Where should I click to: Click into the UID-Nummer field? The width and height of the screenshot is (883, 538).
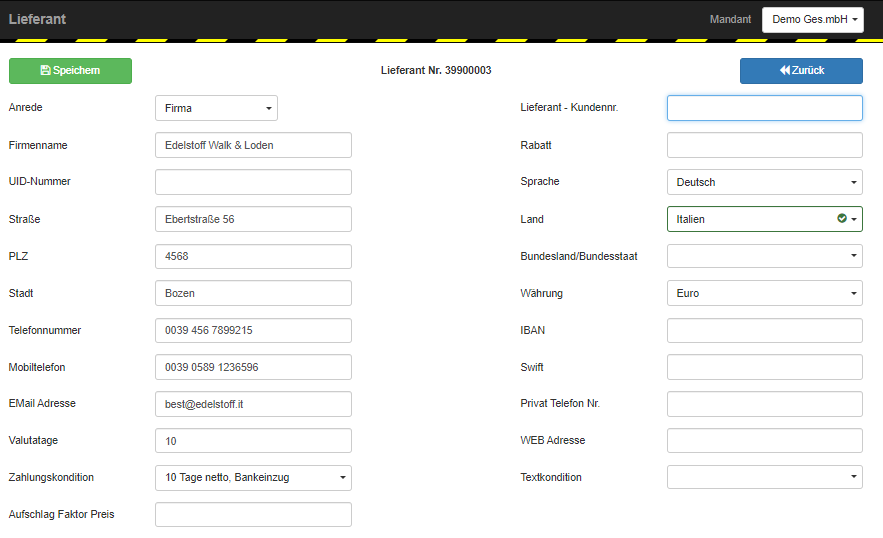click(253, 182)
